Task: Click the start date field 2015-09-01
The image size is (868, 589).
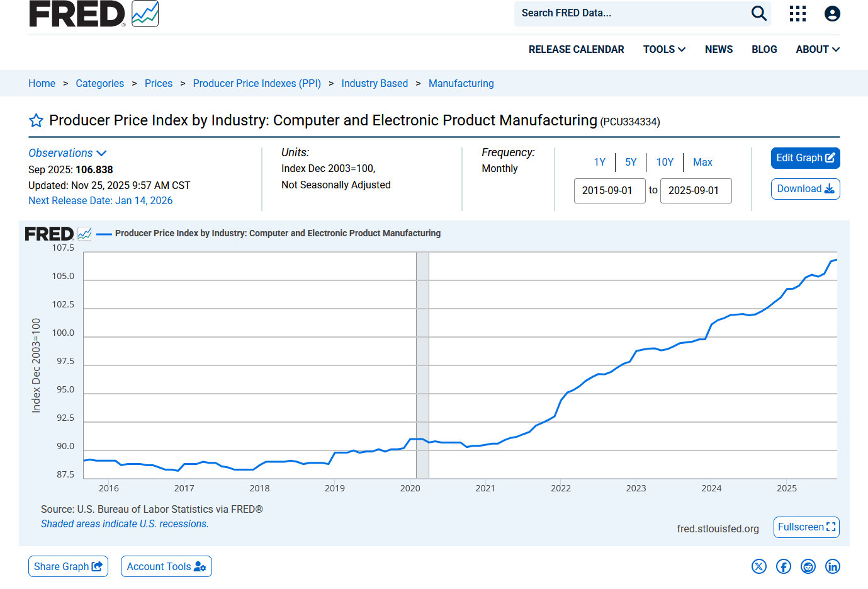Action: pos(610,191)
